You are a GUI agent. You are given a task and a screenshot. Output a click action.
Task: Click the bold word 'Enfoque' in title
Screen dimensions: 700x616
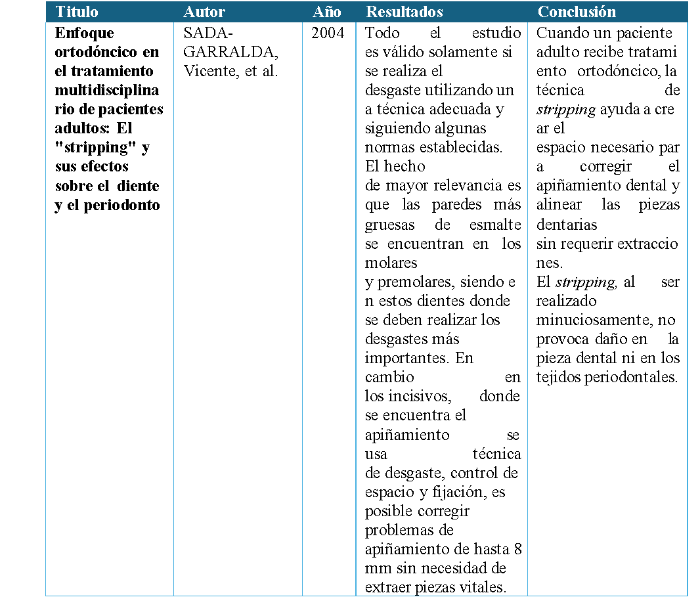[84, 33]
